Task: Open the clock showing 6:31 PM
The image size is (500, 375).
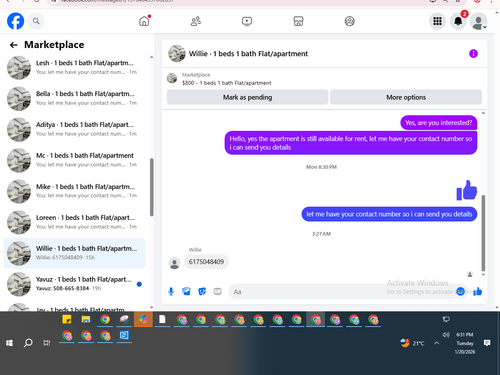Action: click(465, 343)
